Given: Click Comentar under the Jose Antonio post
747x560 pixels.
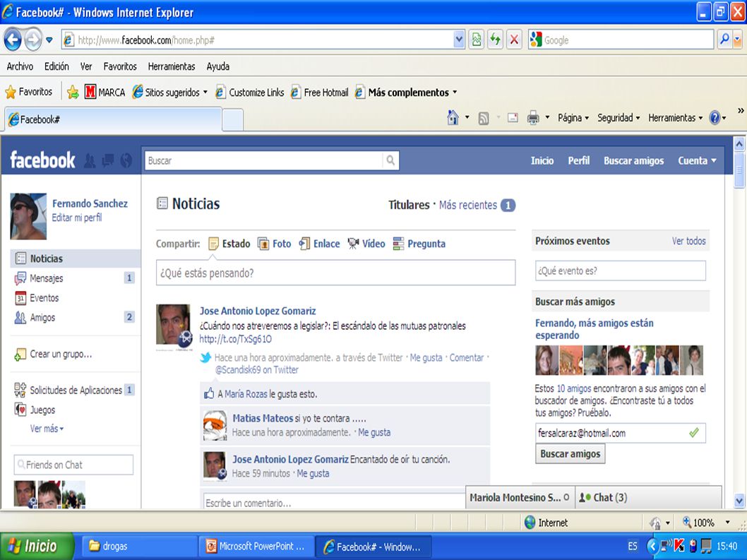Looking at the screenshot, I should (x=467, y=357).
